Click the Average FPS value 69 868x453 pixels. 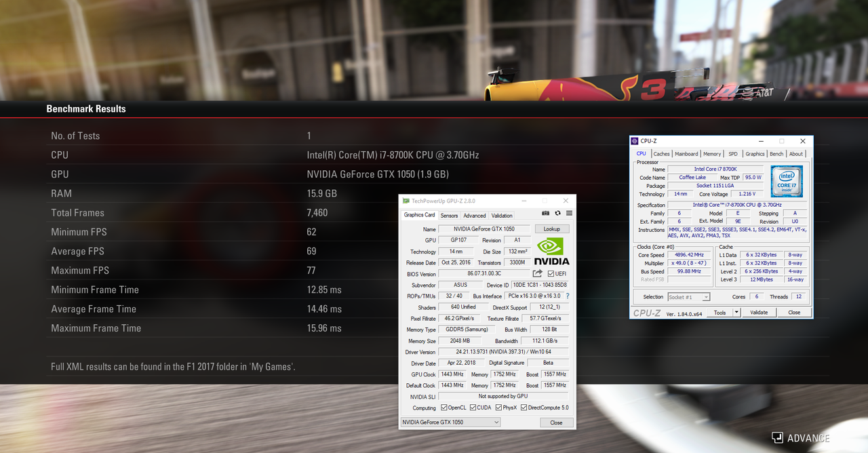(x=312, y=251)
